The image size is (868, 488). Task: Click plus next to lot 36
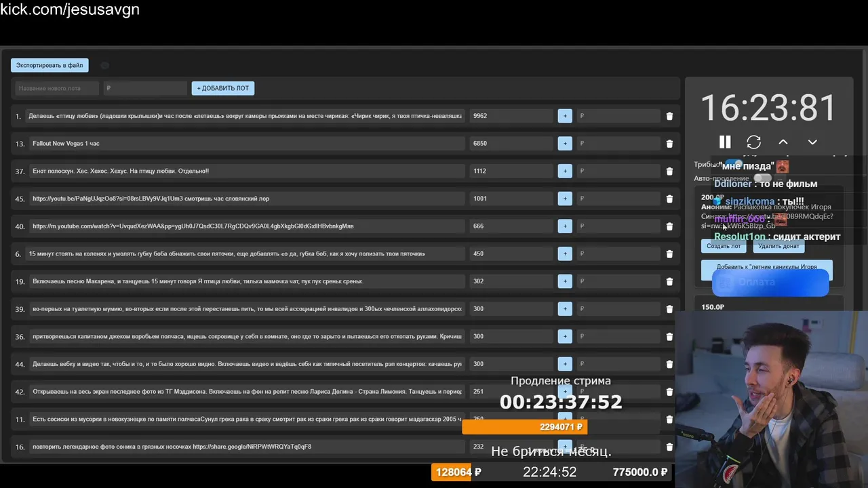(x=565, y=337)
